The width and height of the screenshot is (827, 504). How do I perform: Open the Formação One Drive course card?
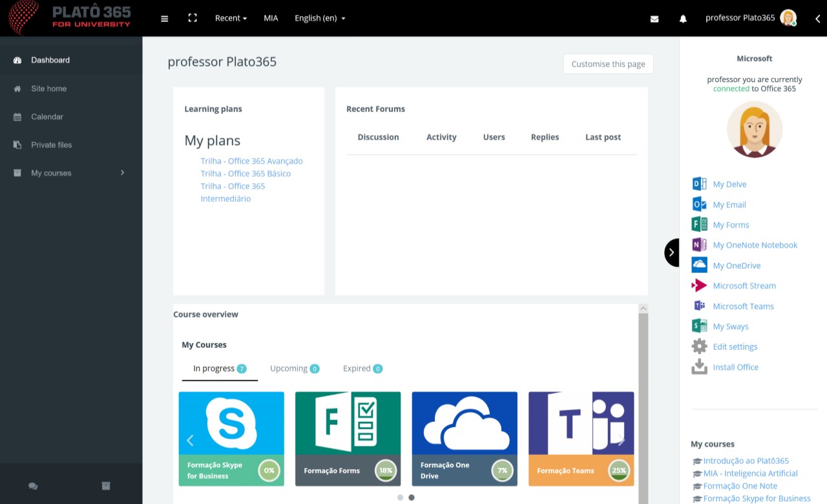coord(465,439)
